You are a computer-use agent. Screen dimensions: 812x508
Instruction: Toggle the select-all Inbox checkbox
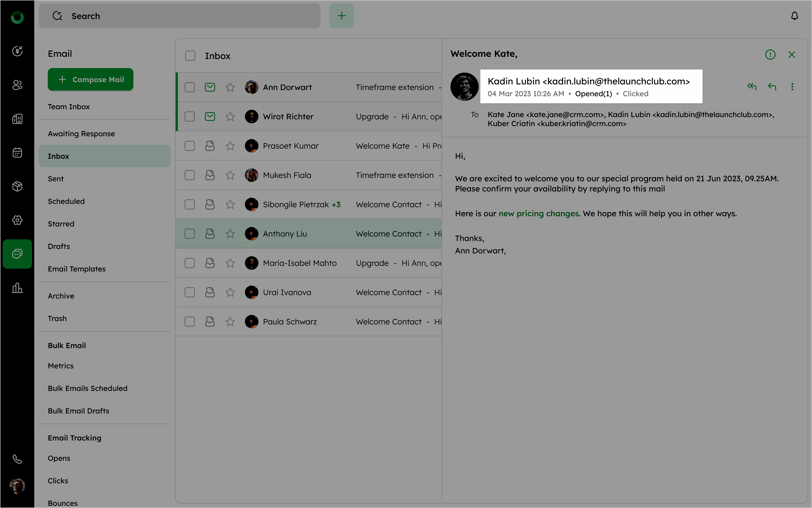[190, 56]
